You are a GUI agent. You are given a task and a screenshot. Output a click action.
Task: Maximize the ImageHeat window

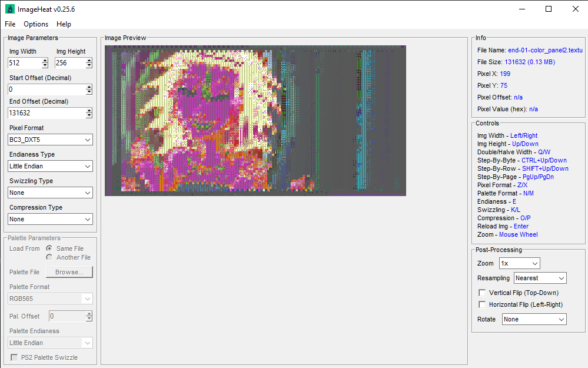(x=548, y=9)
